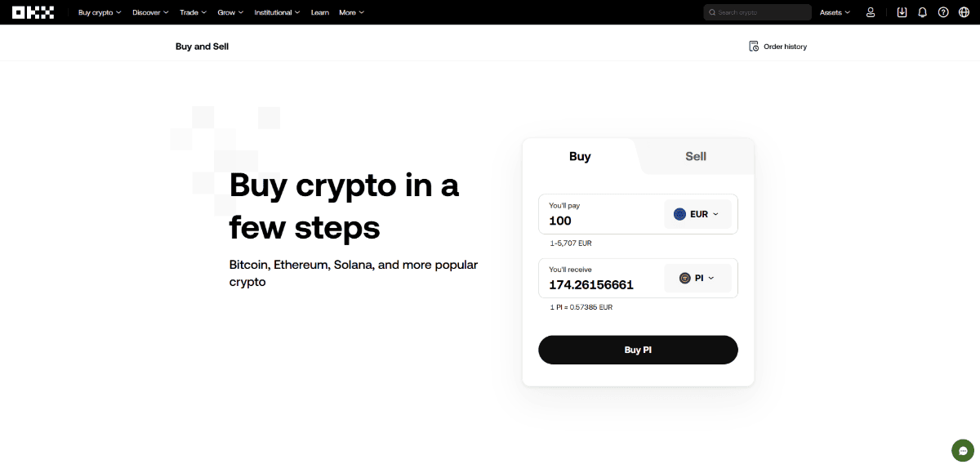Open the Trade menu

(x=193, y=12)
